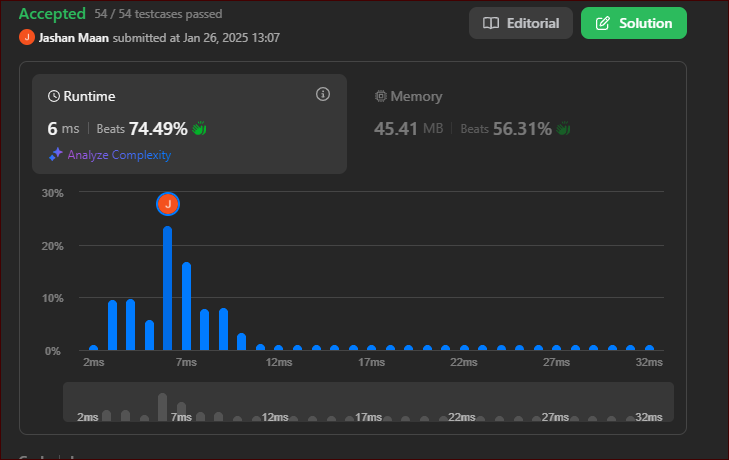This screenshot has height=460, width=729.
Task: Click the 54 / 54 testcases passed text
Action: tap(158, 14)
